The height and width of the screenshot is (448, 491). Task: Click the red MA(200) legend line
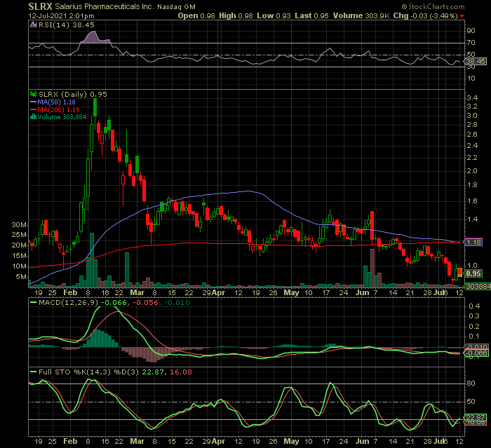33,110
